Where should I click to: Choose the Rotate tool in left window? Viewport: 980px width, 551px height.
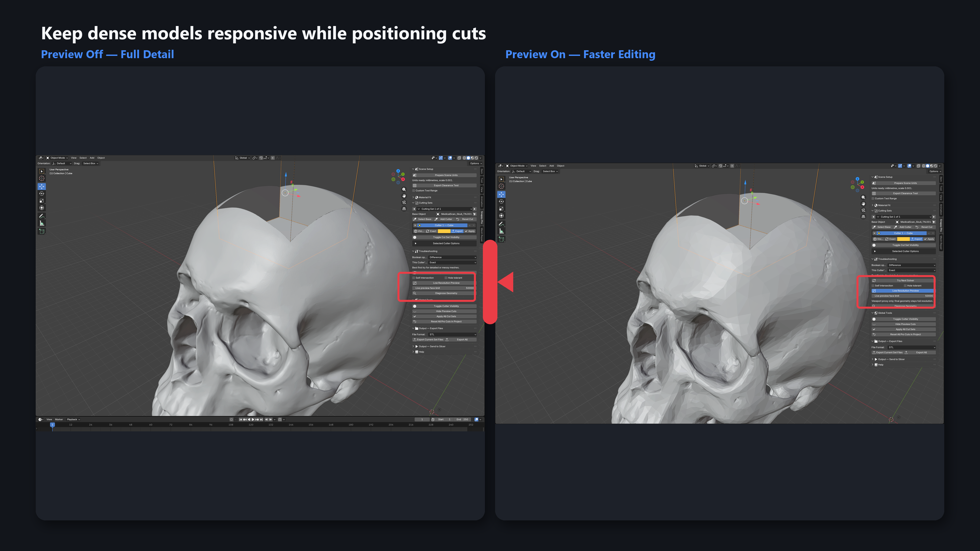[42, 194]
